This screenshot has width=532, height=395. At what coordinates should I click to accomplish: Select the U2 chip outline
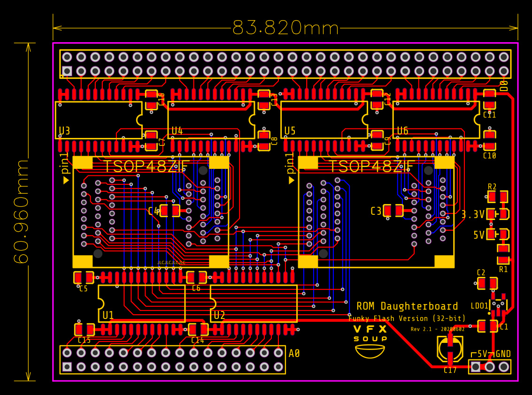click(254, 303)
